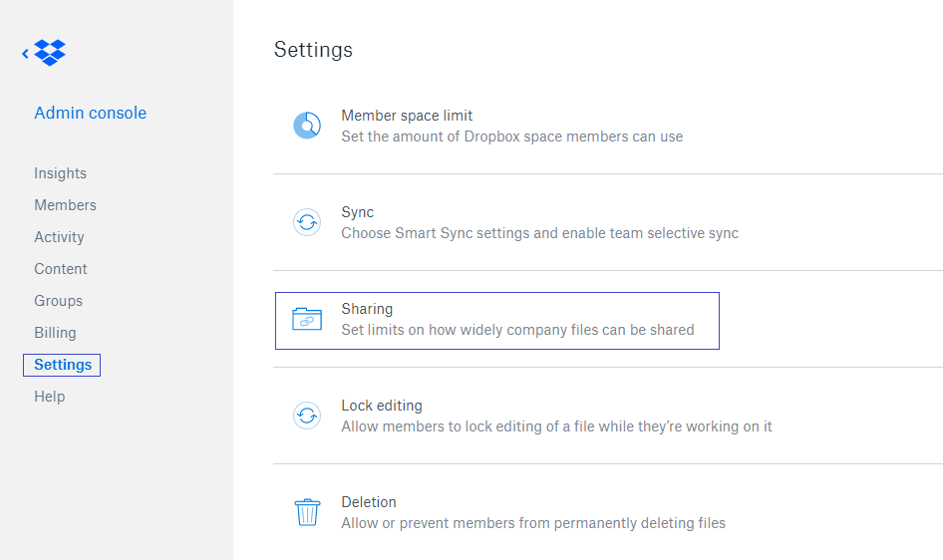
Task: View the Billing page
Action: pyautogui.click(x=56, y=332)
